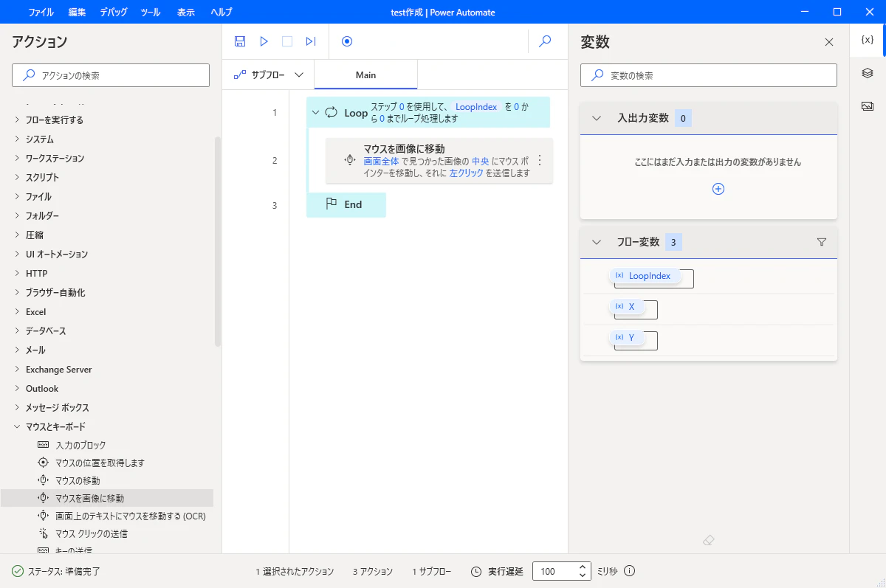Switch to the Main tab
The height and width of the screenshot is (588, 886).
(365, 75)
